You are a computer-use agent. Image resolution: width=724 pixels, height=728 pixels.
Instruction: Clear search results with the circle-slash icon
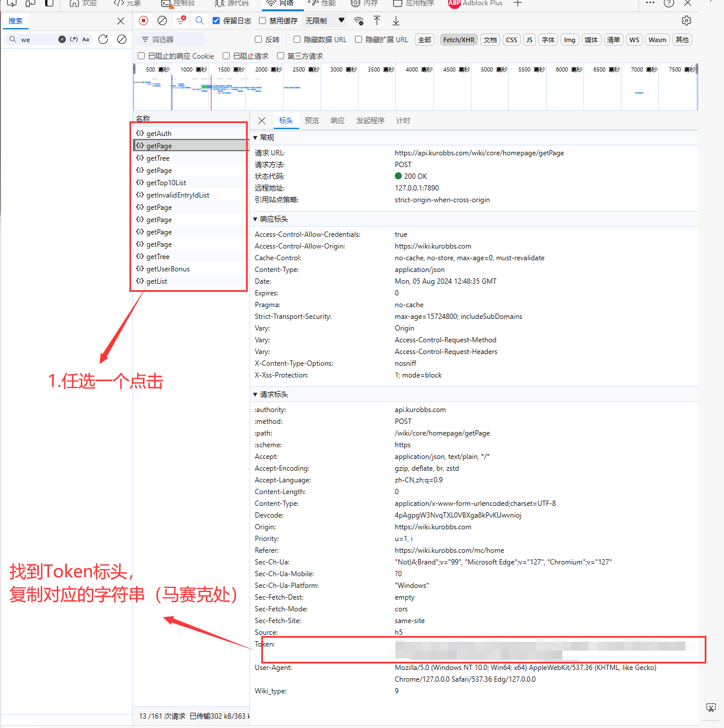tap(122, 39)
